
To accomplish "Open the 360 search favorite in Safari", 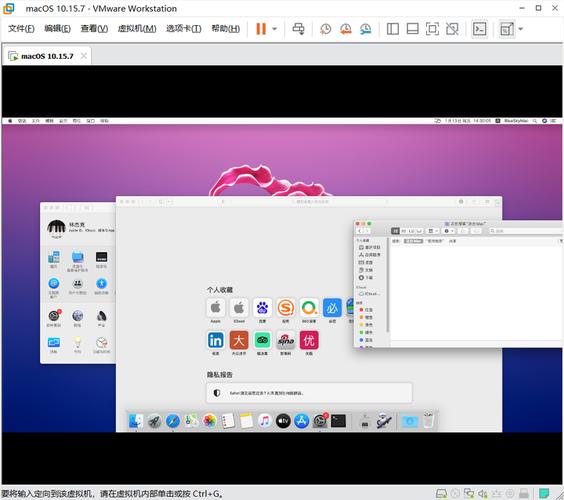I will point(309,308).
